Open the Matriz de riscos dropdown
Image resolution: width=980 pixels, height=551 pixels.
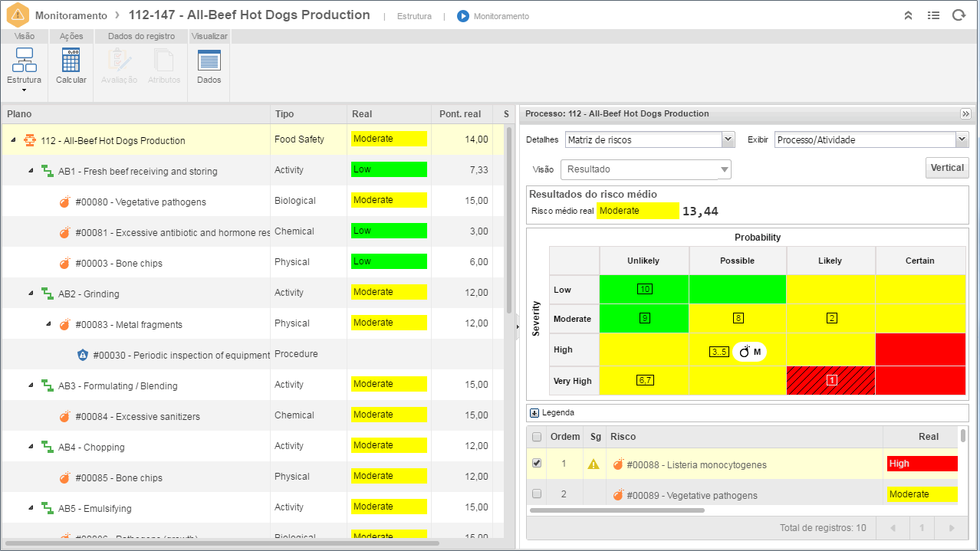click(x=650, y=139)
